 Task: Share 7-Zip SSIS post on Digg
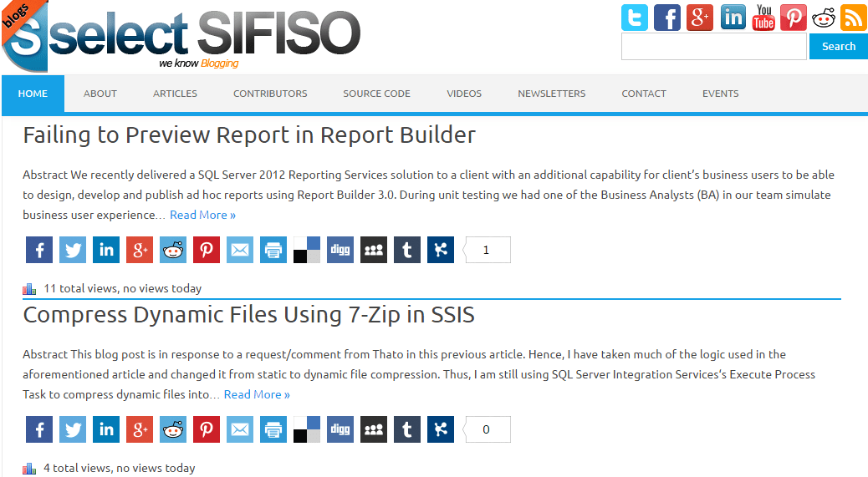click(340, 429)
